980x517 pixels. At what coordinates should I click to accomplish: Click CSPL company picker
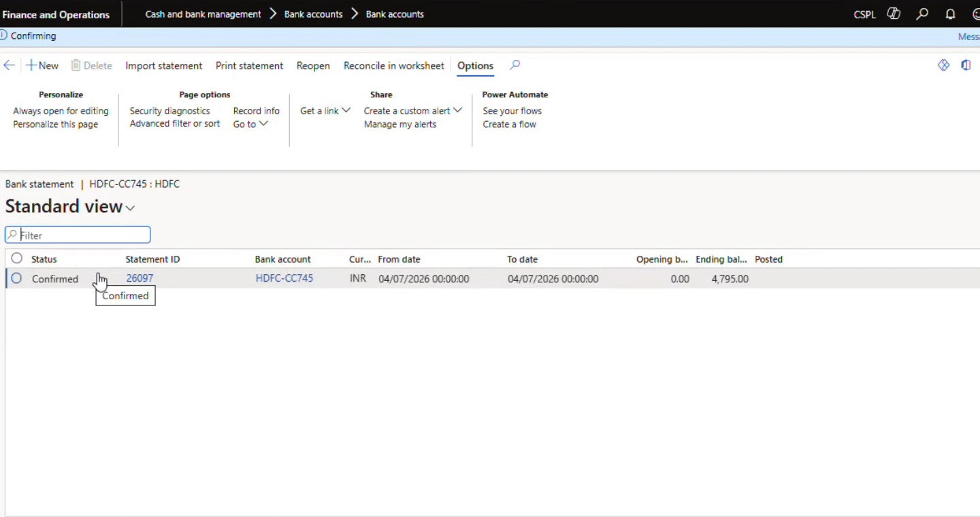click(x=864, y=14)
